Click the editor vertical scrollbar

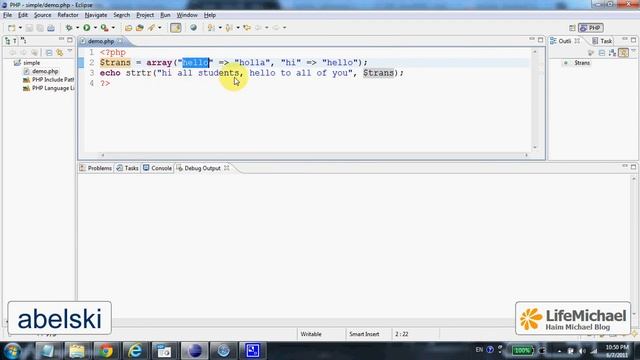(x=535, y=100)
